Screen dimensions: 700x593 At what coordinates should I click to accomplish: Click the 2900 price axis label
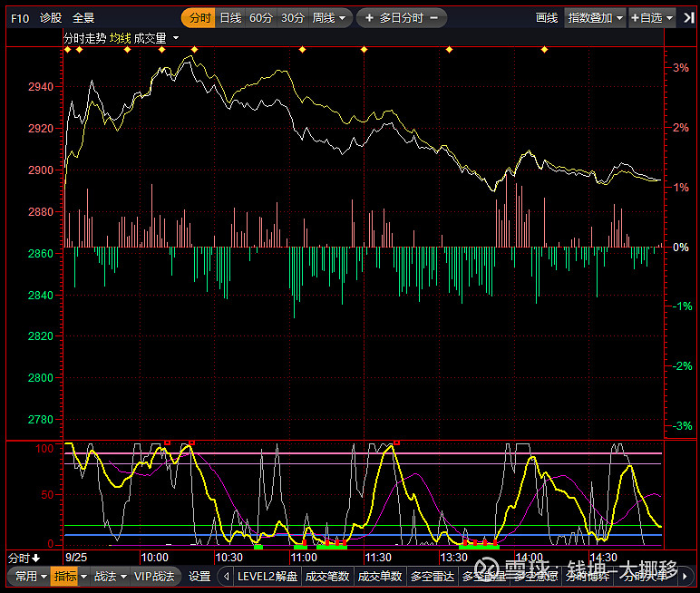point(41,170)
